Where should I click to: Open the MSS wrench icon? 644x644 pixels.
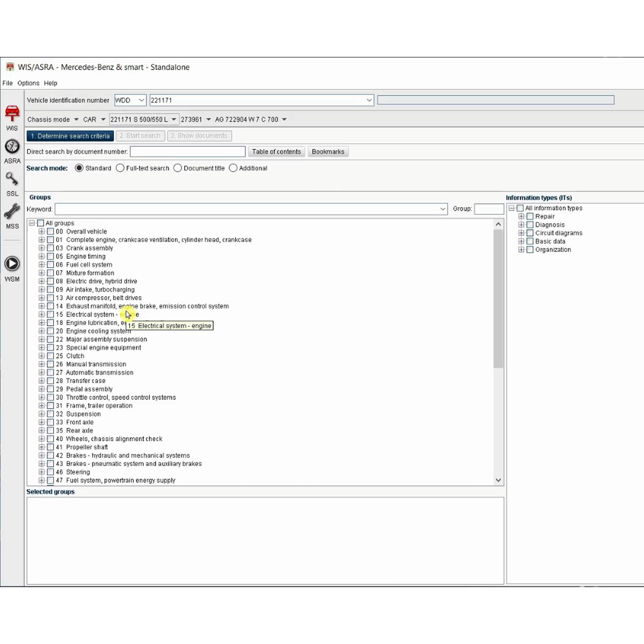pyautogui.click(x=12, y=211)
